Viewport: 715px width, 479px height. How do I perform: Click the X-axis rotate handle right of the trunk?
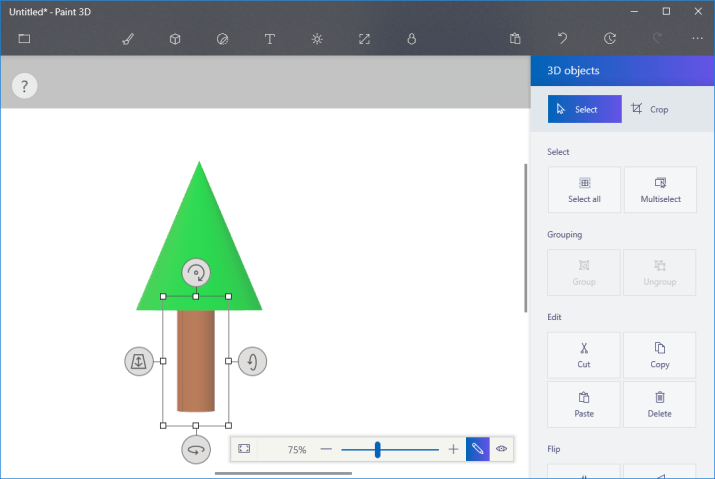253,361
